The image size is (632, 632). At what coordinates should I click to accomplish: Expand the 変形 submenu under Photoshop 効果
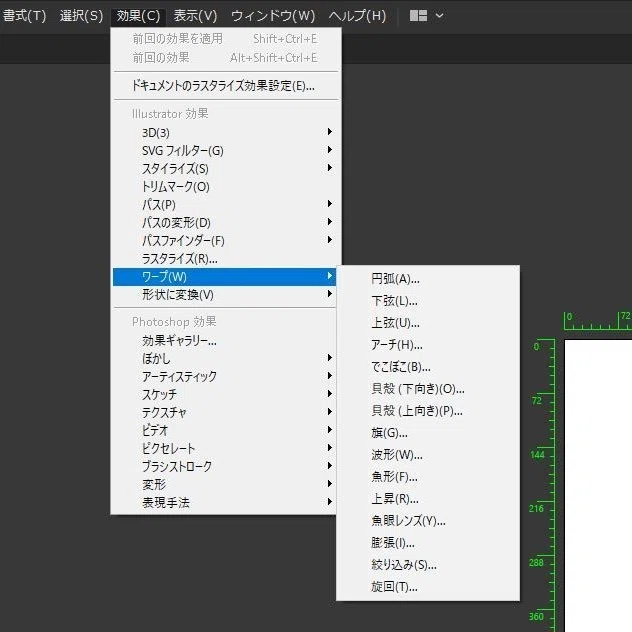point(226,484)
